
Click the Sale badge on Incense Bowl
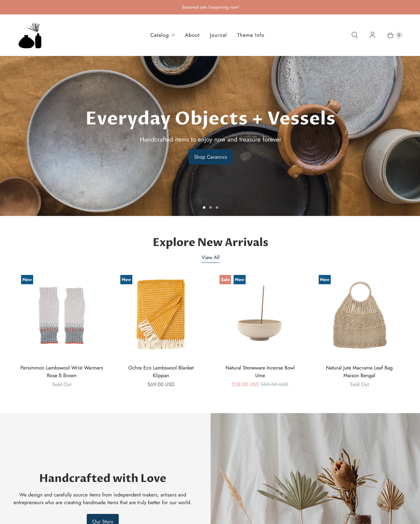[x=225, y=279]
